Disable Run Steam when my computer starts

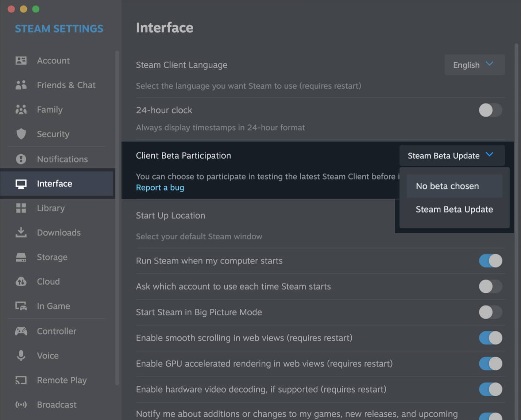490,261
